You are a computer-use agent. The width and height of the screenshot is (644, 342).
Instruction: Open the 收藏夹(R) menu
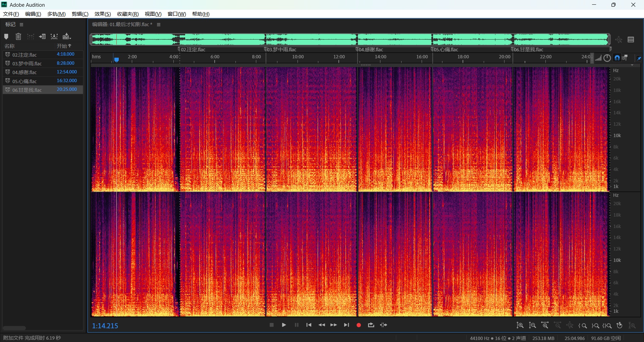(127, 14)
